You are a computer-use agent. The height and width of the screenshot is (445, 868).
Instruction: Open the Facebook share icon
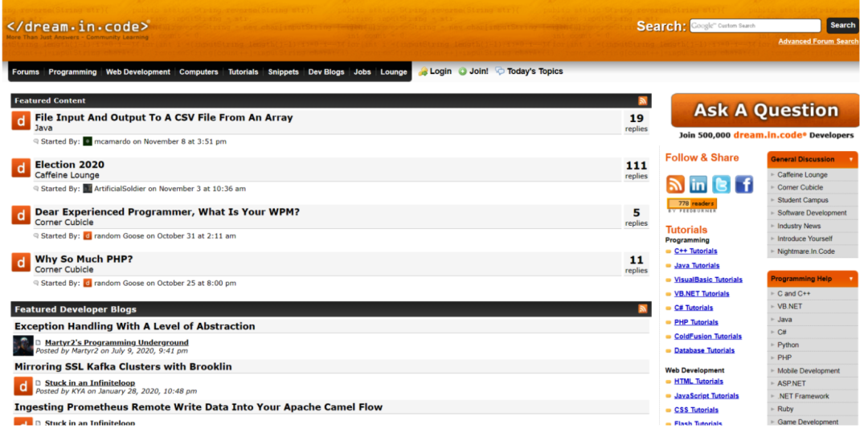click(x=744, y=184)
